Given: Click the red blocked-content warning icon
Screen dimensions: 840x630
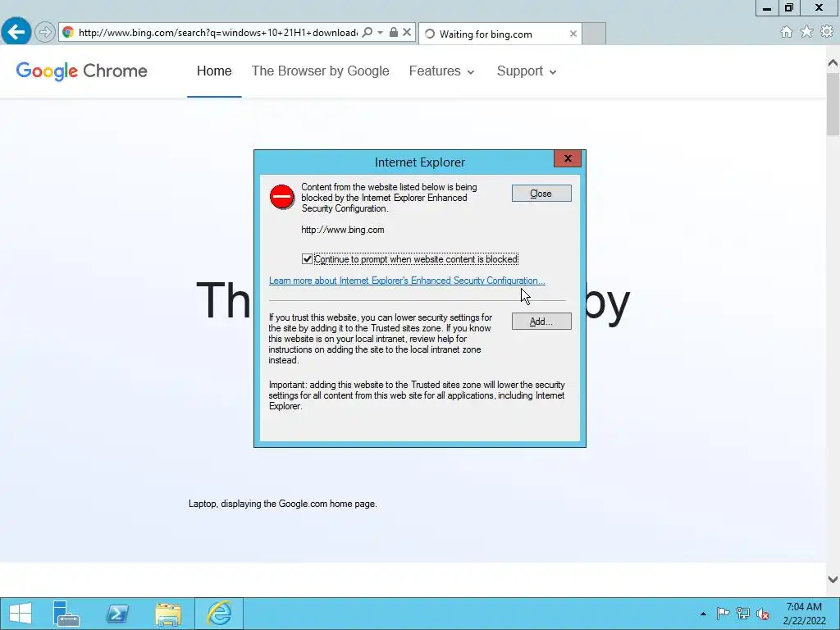Looking at the screenshot, I should (282, 197).
